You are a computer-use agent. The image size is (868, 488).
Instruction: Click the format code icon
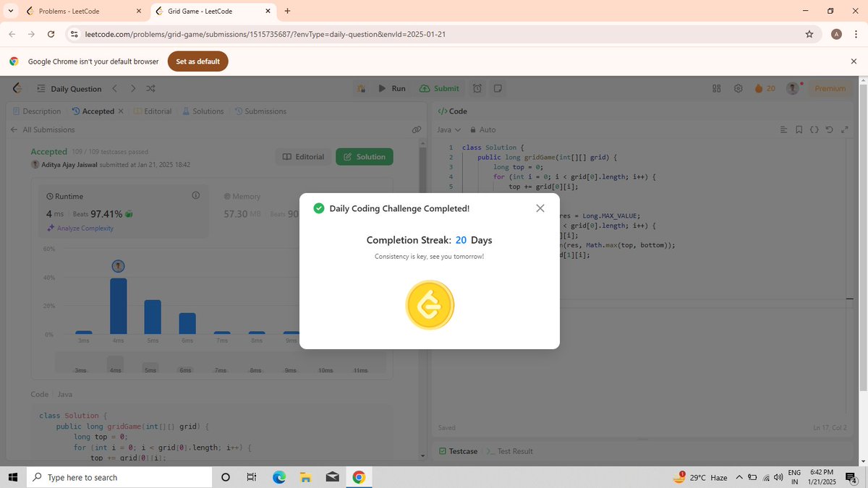[x=784, y=129]
